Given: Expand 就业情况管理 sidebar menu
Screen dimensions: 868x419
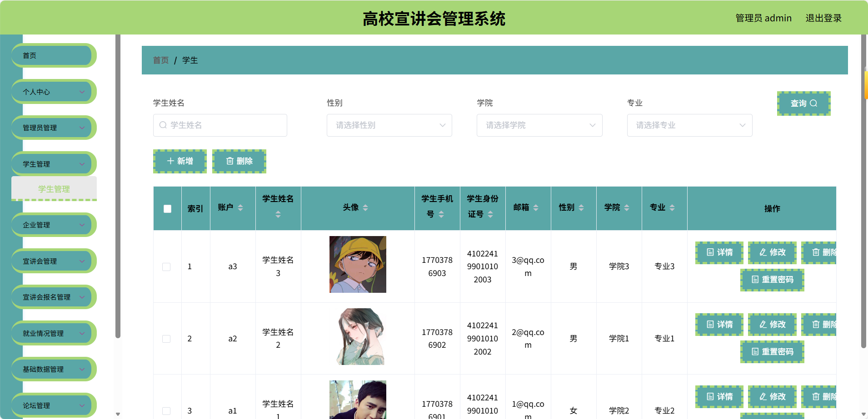Looking at the screenshot, I should pyautogui.click(x=53, y=333).
